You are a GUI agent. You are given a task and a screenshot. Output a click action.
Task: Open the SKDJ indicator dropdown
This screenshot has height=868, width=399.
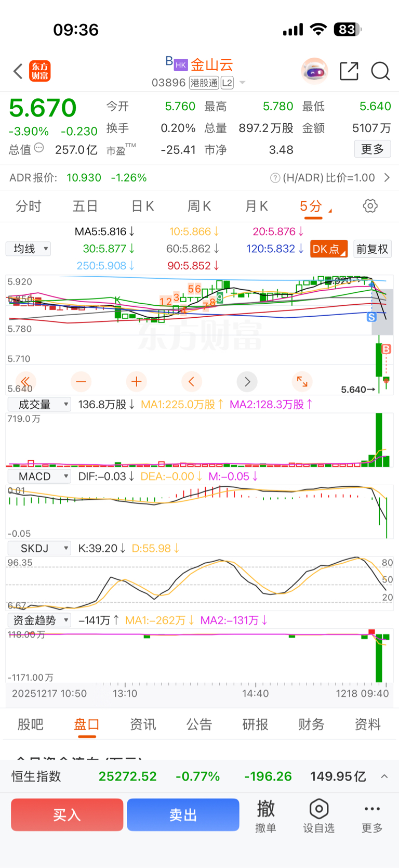pyautogui.click(x=39, y=548)
